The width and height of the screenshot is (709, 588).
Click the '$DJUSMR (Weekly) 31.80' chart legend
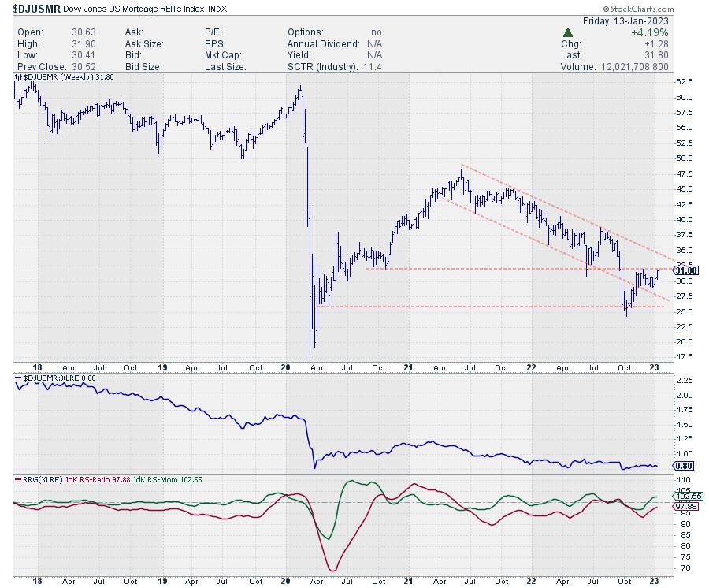point(64,77)
